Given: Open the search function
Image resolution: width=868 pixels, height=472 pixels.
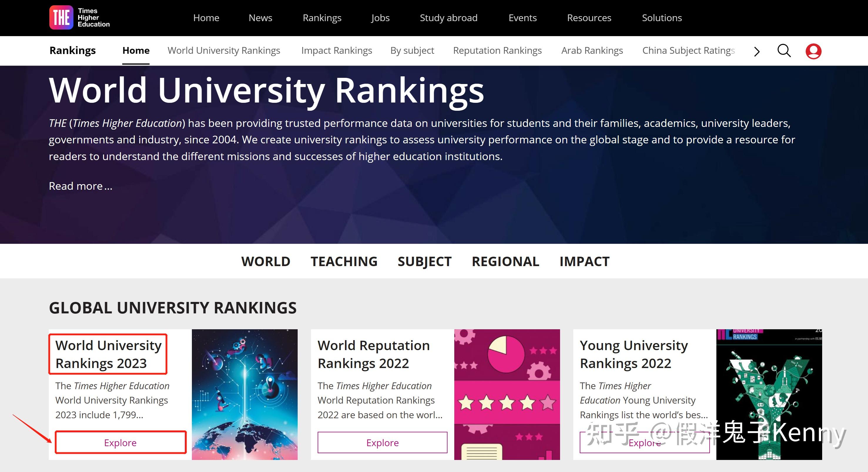Looking at the screenshot, I should 784,51.
